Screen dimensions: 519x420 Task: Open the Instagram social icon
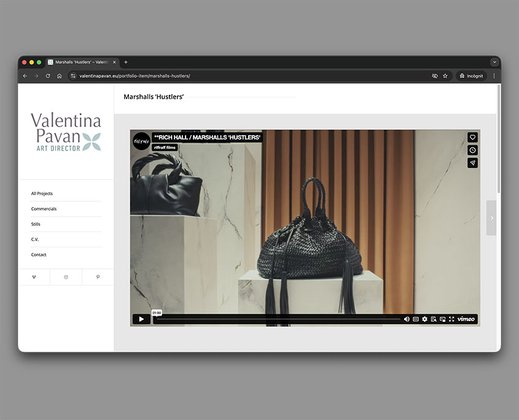click(66, 277)
